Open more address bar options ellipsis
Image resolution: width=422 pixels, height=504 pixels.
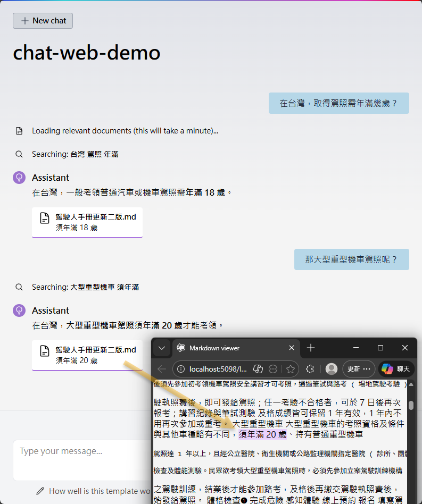[x=273, y=369]
